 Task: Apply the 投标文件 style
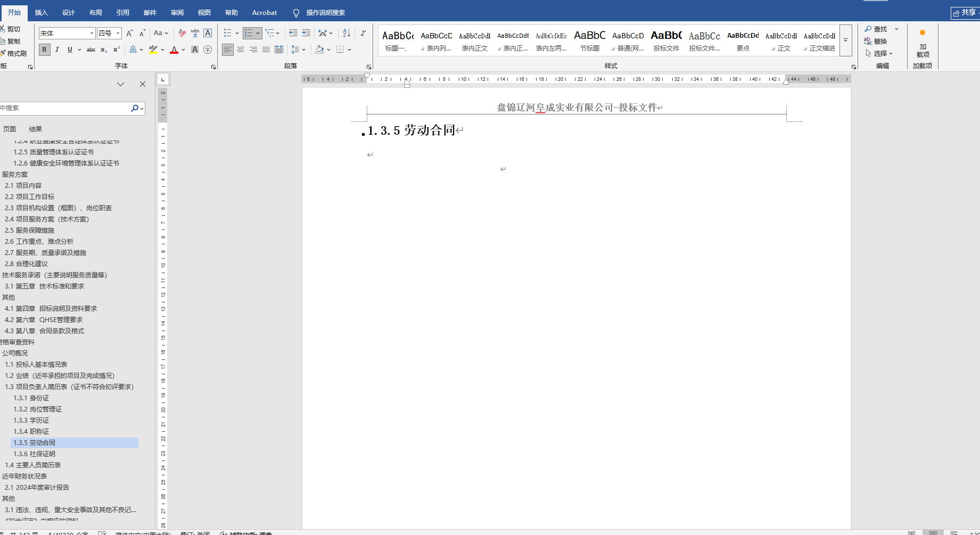pos(666,40)
